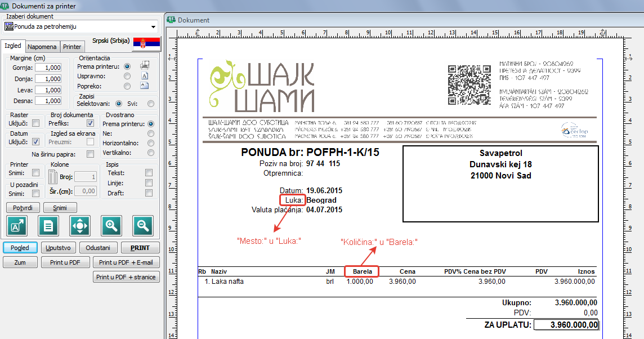Enable the Raster Uključi checkbox

coord(36,123)
